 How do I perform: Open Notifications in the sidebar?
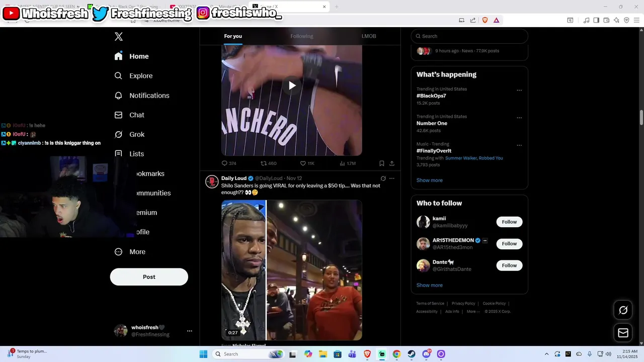[141, 96]
